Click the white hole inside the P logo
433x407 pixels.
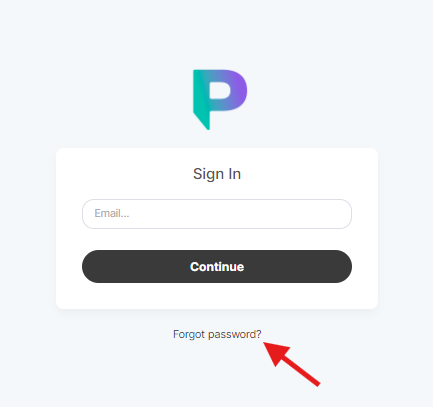219,90
